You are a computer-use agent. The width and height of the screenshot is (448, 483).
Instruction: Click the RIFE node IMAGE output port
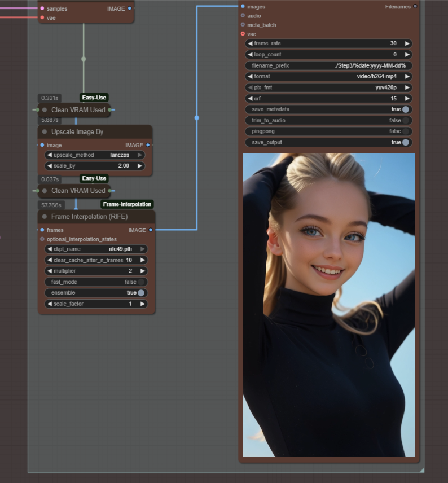(150, 230)
